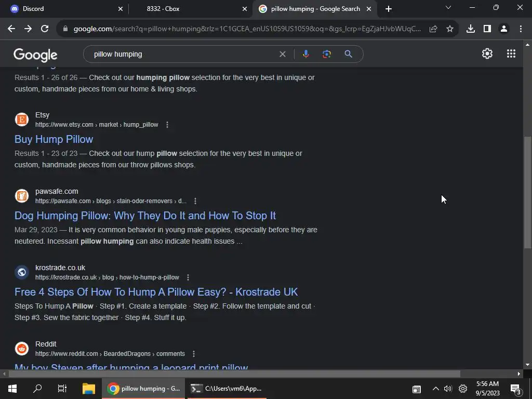Go back with the browser back arrow
Viewport: 532px width, 399px height.
point(11,29)
